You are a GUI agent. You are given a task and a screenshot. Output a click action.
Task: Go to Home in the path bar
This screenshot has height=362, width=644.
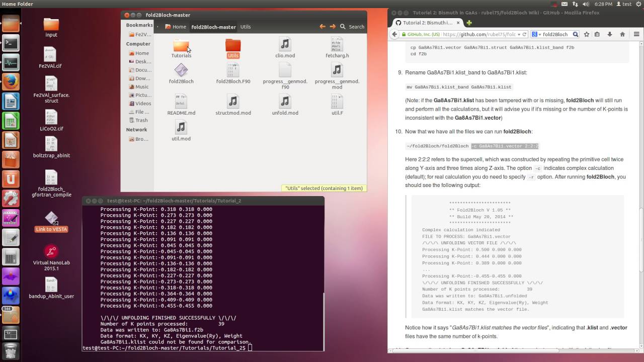[x=176, y=27]
